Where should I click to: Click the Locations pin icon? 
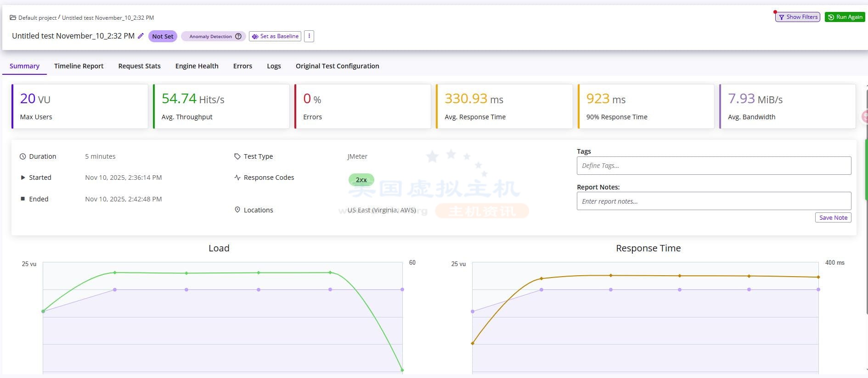click(x=237, y=210)
